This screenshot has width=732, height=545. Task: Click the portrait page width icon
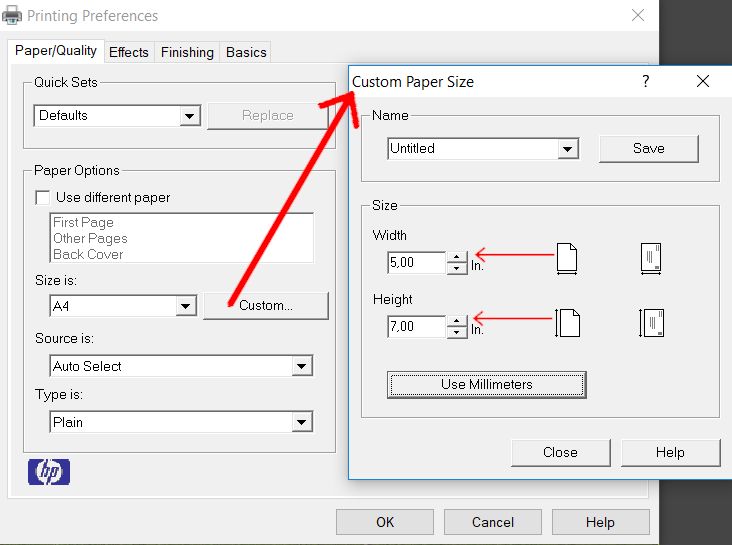click(567, 258)
